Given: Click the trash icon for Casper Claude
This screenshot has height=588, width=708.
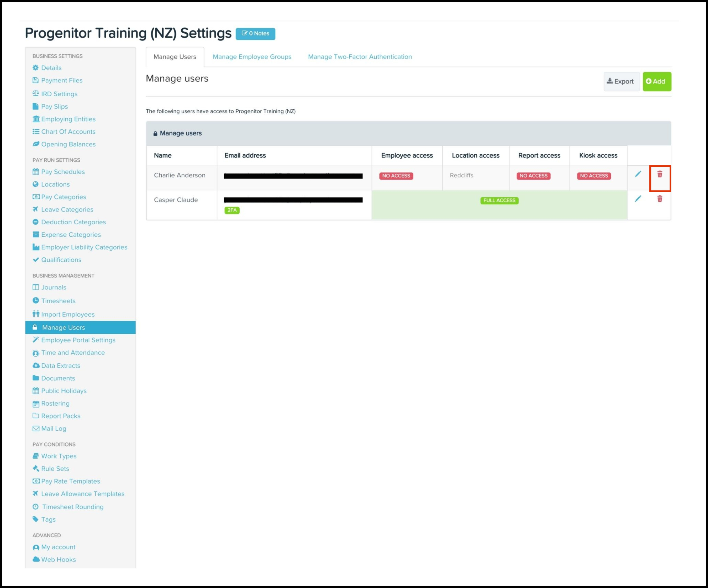Looking at the screenshot, I should tap(660, 199).
